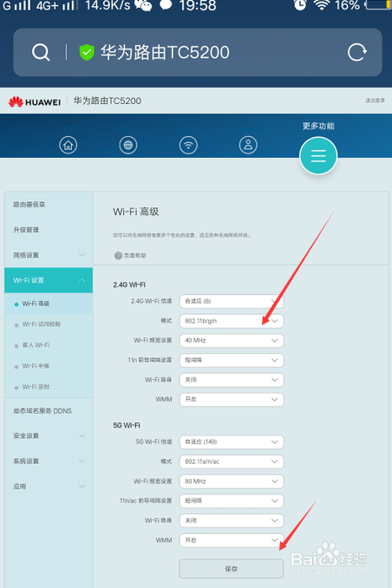Screen dimensions: 392x588
Task: Expand 网络设置 sidebar section
Action: 49,255
